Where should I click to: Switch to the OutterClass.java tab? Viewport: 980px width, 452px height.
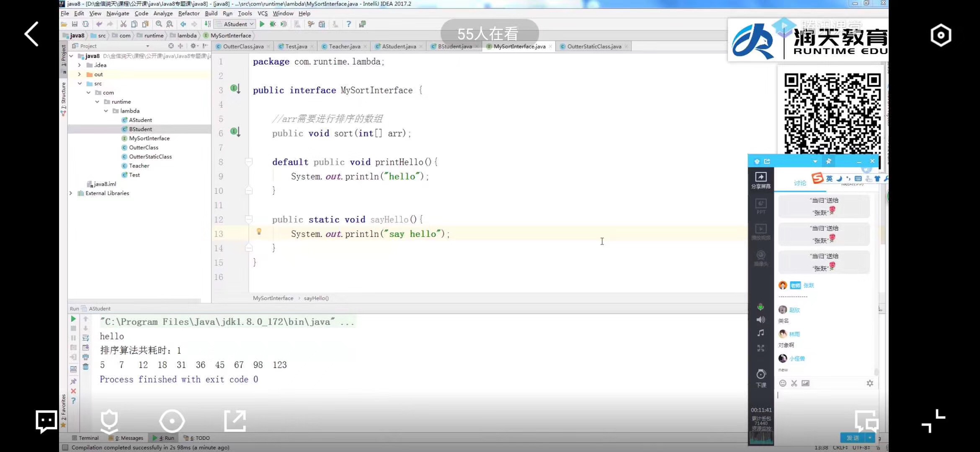243,46
